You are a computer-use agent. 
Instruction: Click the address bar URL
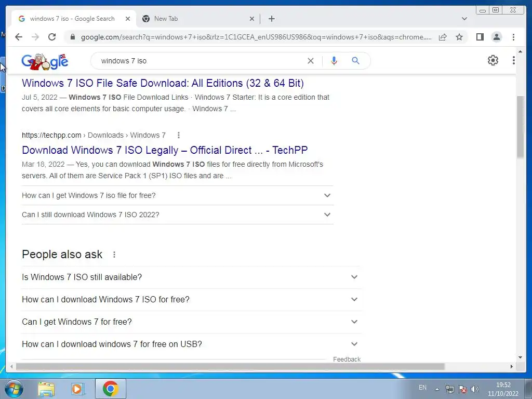[256, 37]
